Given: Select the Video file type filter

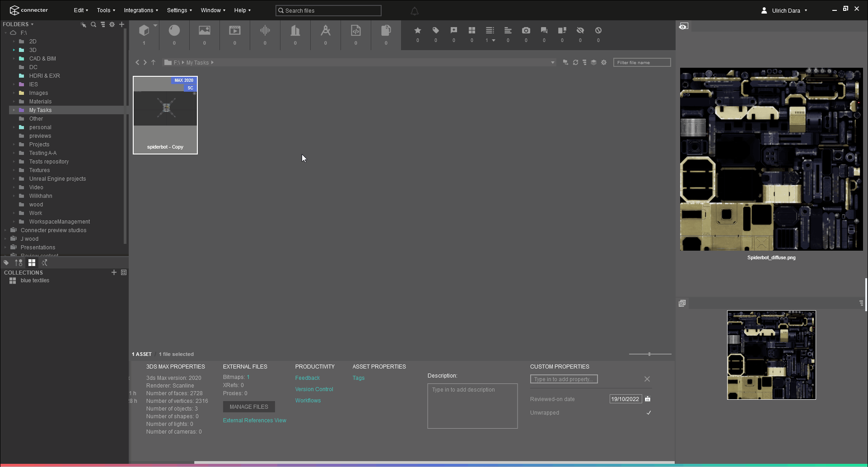Looking at the screenshot, I should [234, 32].
